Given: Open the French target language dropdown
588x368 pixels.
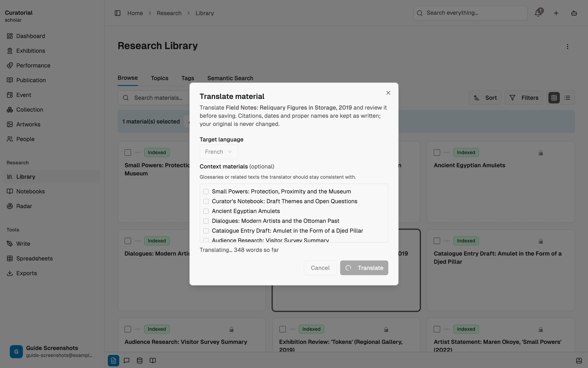Looking at the screenshot, I should (219, 152).
